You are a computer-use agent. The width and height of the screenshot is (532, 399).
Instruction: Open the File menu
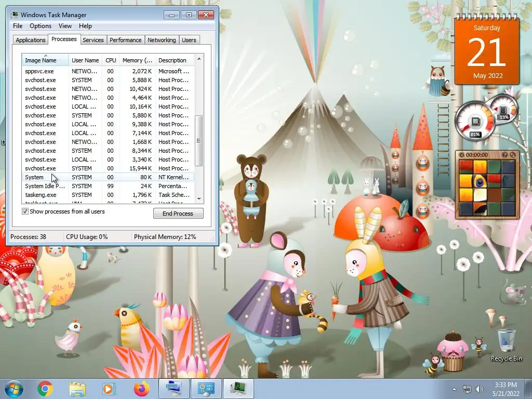[18, 26]
